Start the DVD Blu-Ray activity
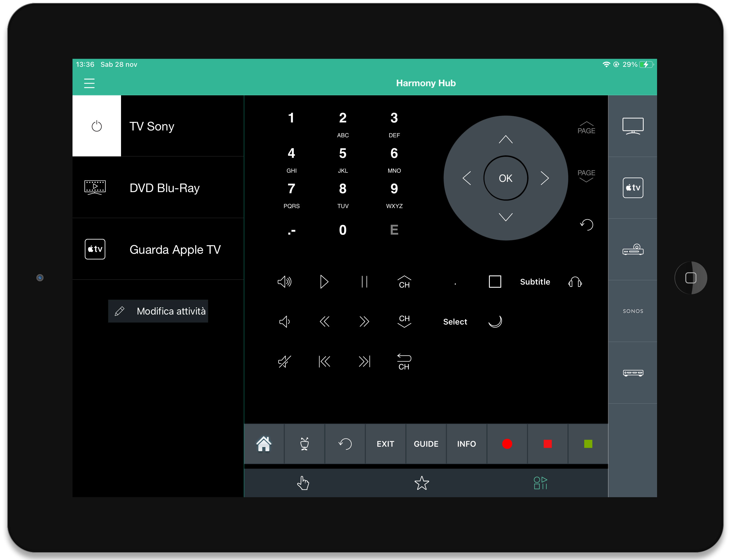The image size is (731, 560). pyautogui.click(x=158, y=188)
